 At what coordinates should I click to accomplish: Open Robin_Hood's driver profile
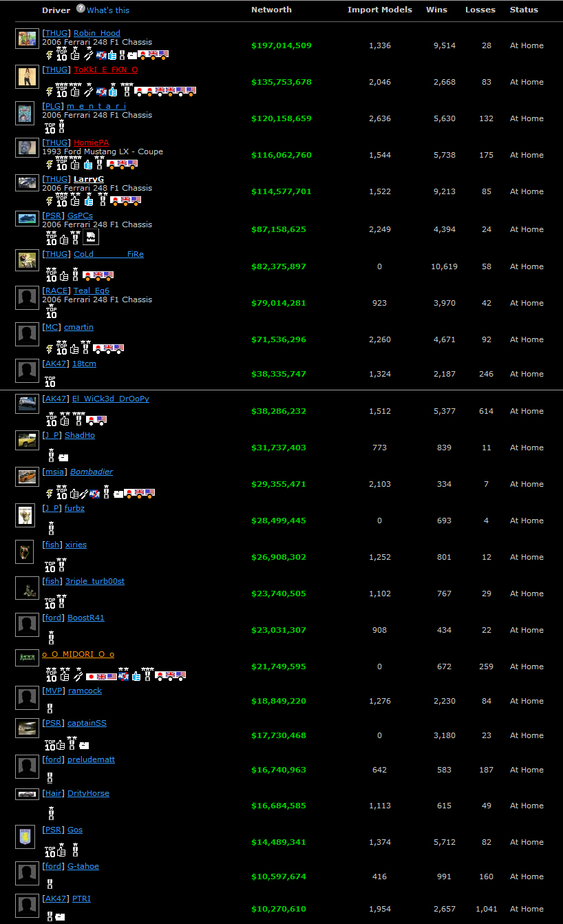[96, 33]
